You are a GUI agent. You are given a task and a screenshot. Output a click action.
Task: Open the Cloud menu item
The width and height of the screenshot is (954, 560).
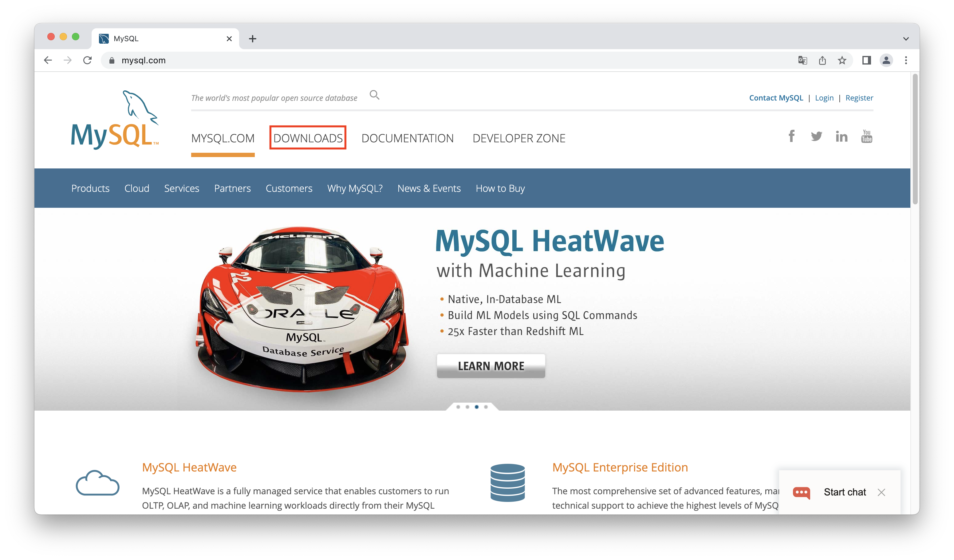coord(137,188)
